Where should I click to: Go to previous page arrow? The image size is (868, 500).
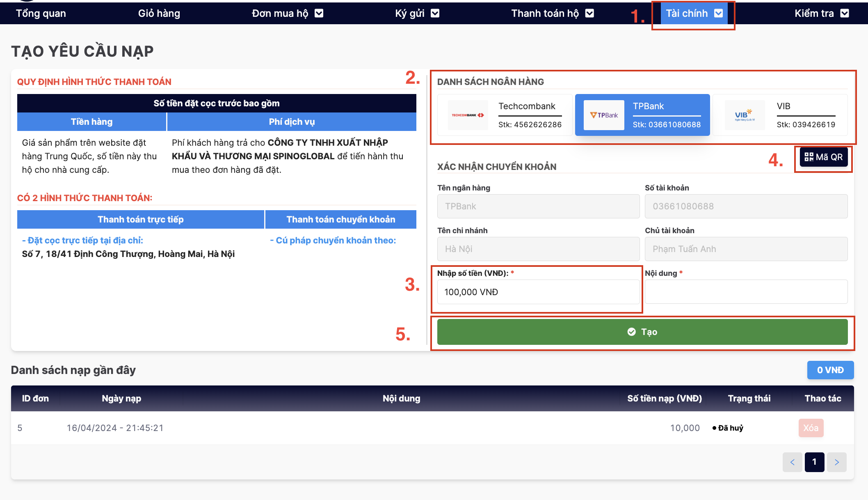[792, 462]
